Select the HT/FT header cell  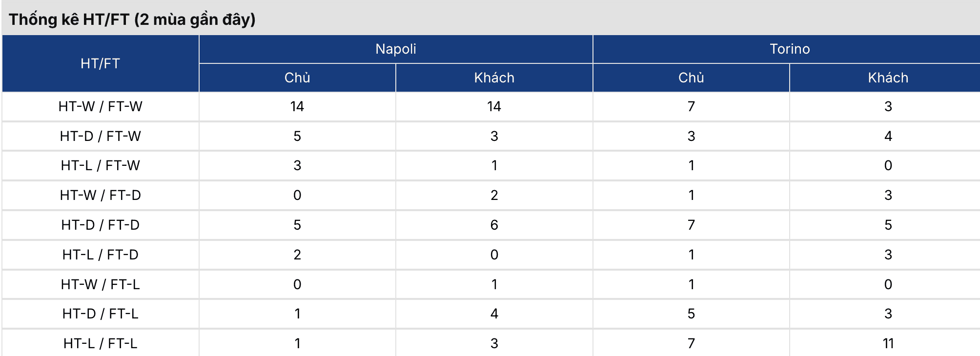(100, 63)
